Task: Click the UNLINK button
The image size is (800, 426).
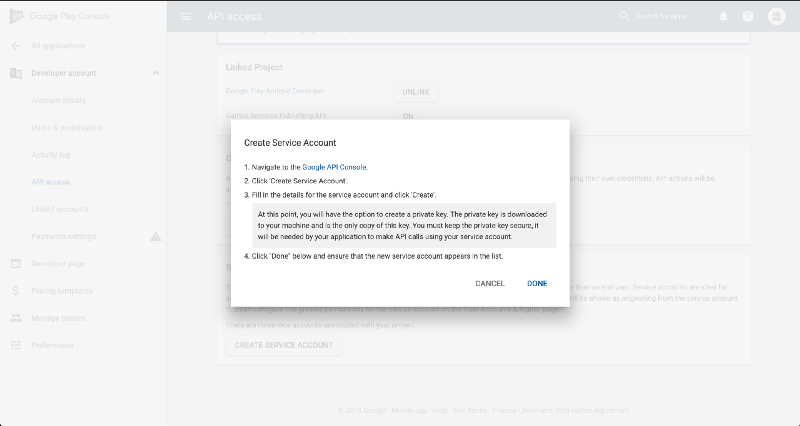Action: pyautogui.click(x=416, y=92)
